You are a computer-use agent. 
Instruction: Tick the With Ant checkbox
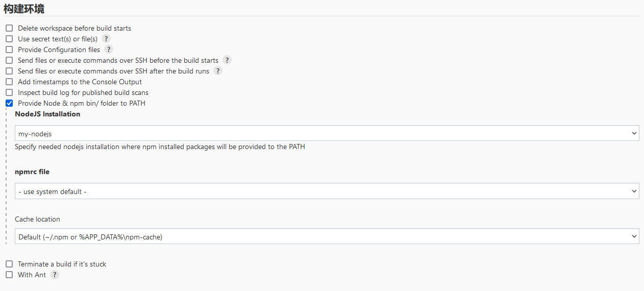tap(9, 275)
